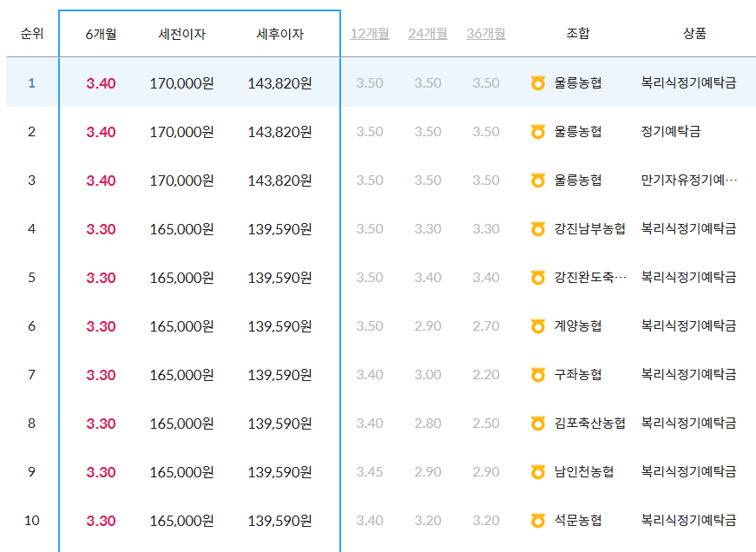This screenshot has height=552, width=756.
Task: Click the medal icon next to 구좌농협
Action: 537,375
